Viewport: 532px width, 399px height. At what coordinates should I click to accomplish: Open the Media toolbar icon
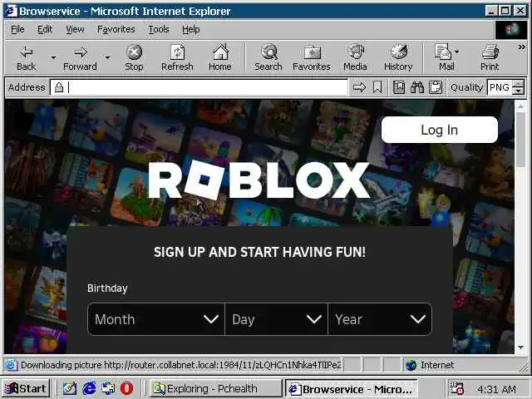(x=356, y=52)
